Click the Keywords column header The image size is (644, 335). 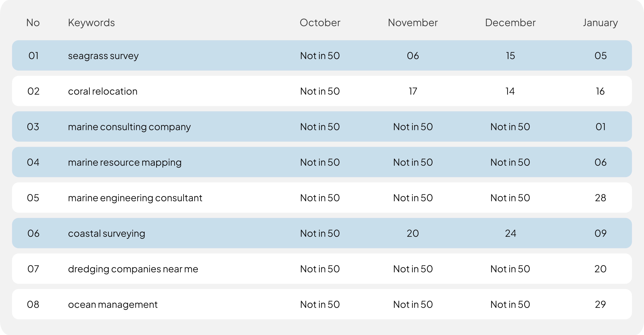tap(91, 23)
